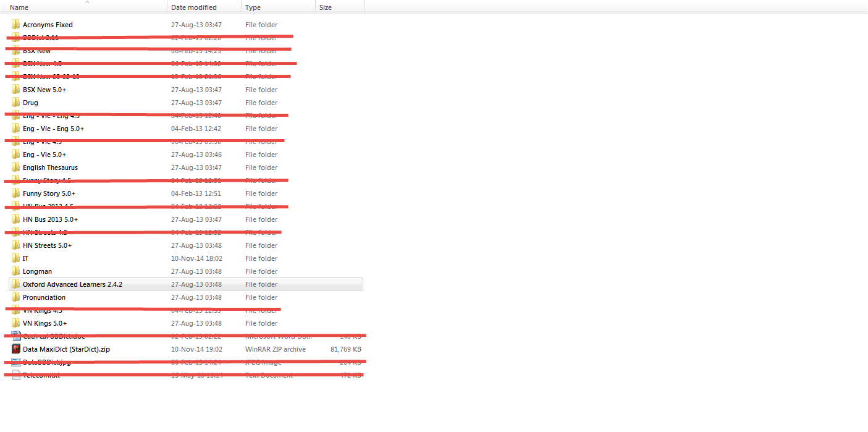Screen dimensions: 868x432
Task: Select the English Thesaurus folder icon
Action: coord(16,167)
